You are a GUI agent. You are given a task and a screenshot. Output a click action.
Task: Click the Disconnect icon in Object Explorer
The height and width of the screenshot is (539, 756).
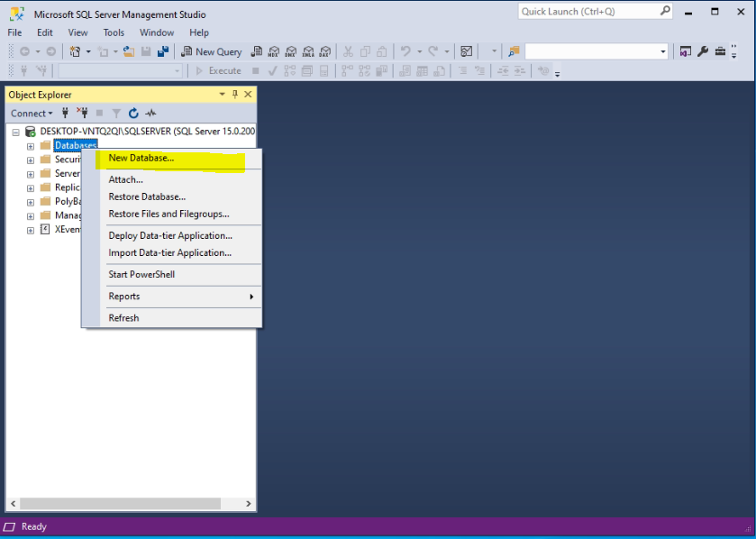82,114
